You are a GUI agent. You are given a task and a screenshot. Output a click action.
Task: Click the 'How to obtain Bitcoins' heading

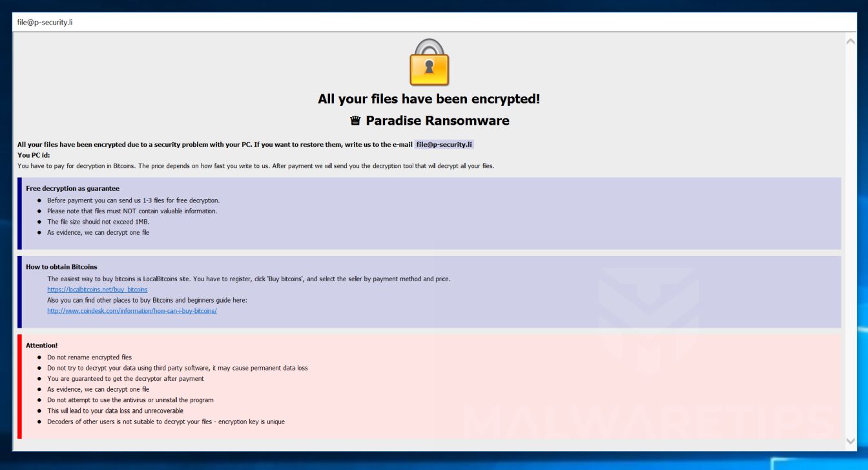(61, 267)
